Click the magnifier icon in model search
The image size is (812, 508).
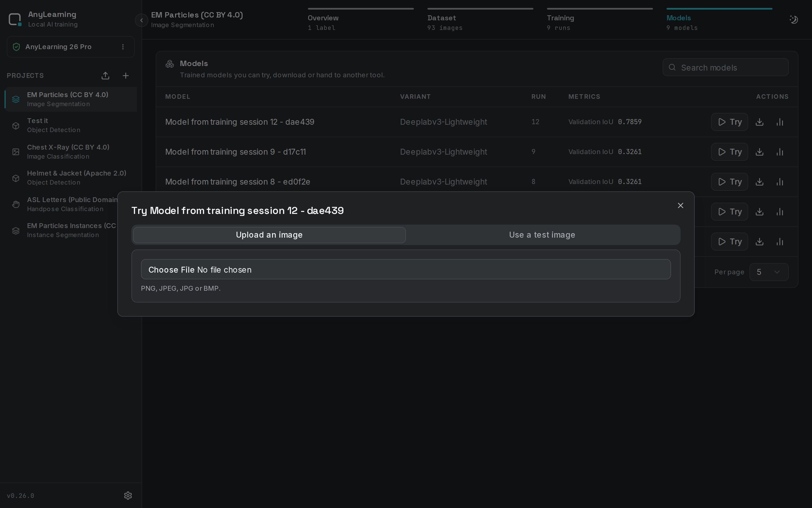coord(672,67)
